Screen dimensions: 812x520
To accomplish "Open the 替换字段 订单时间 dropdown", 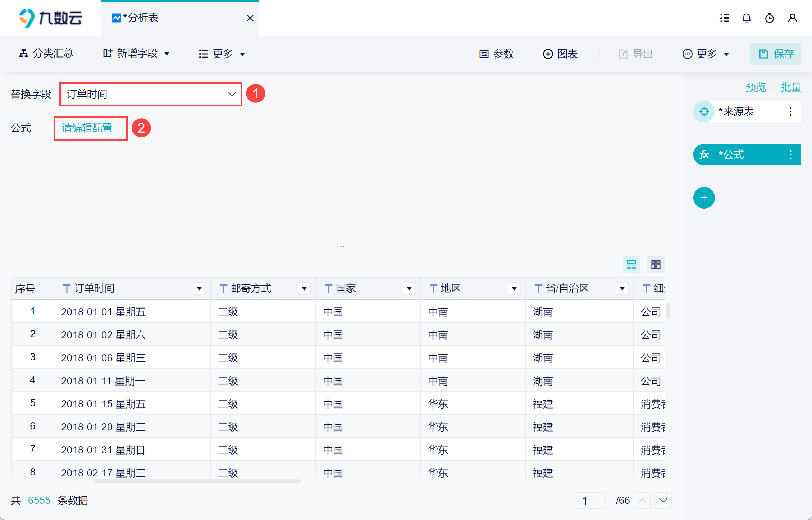I will pos(151,94).
